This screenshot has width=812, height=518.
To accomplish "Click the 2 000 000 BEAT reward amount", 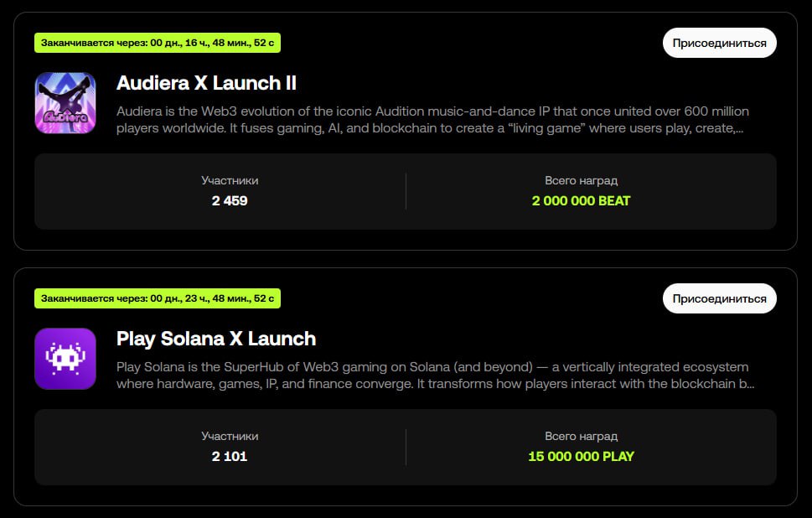I will tap(581, 201).
